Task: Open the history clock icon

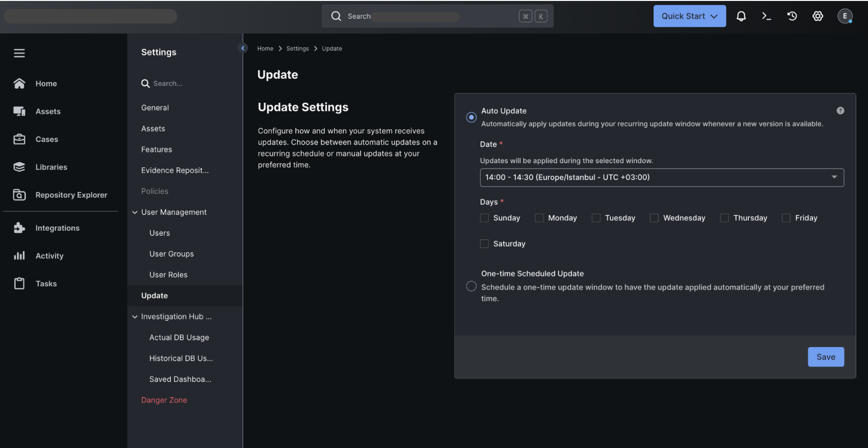Action: 792,16
